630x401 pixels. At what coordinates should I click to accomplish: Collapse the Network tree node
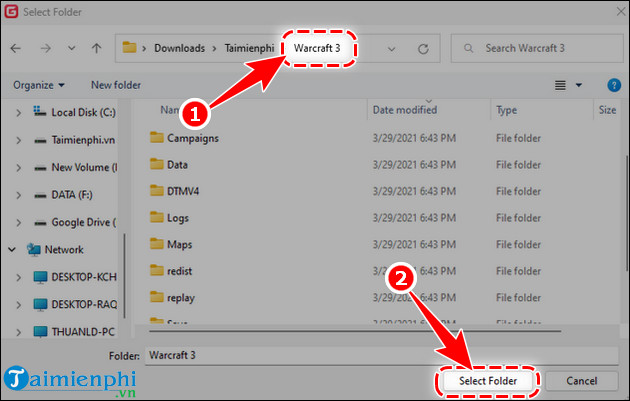(12, 250)
